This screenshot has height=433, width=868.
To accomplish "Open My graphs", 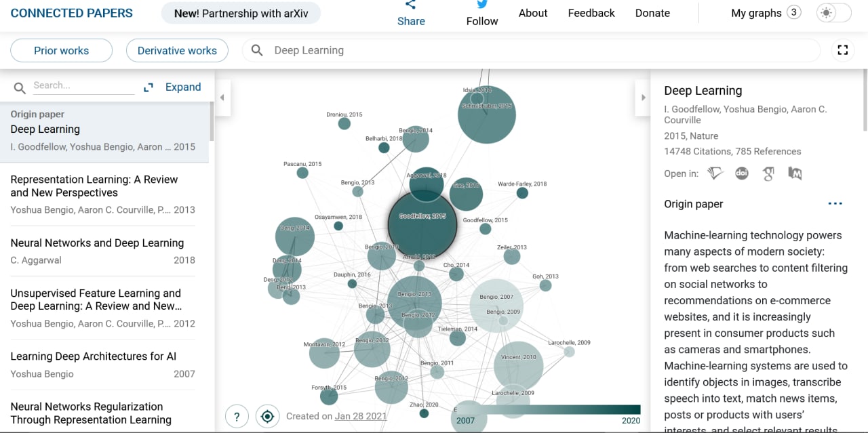I will (x=756, y=13).
